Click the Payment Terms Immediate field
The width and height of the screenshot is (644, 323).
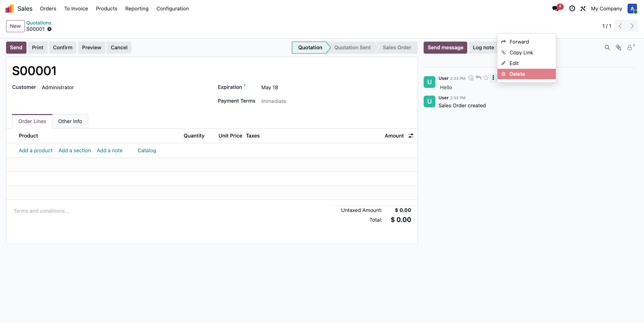274,101
